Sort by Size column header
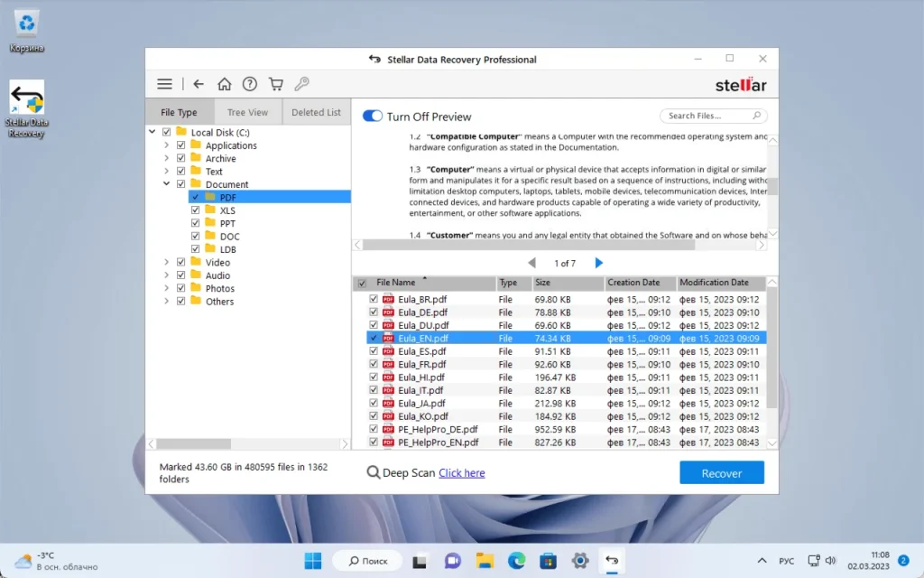924x578 pixels. coord(568,283)
